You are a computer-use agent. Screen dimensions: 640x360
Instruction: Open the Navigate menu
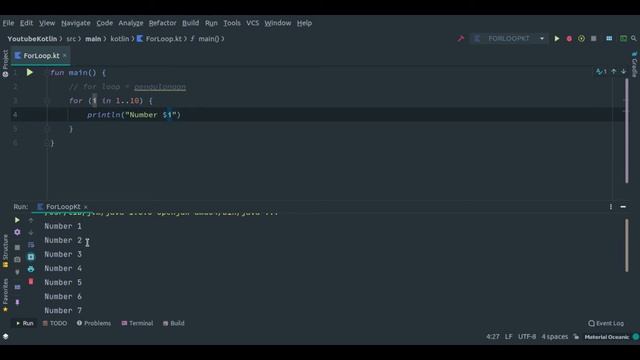coord(76,23)
